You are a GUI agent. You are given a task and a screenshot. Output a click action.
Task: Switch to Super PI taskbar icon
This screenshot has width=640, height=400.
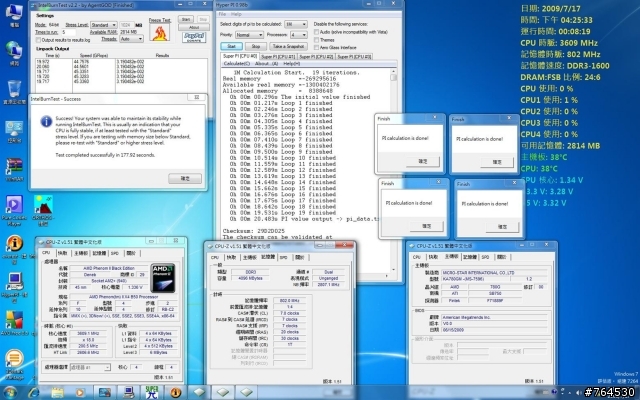[152, 393]
